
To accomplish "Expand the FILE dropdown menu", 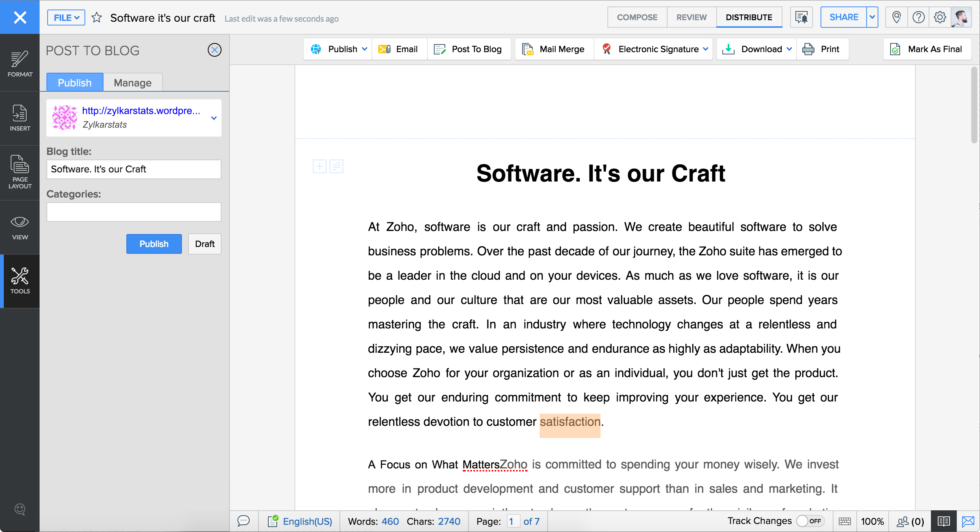I will 66,18.
